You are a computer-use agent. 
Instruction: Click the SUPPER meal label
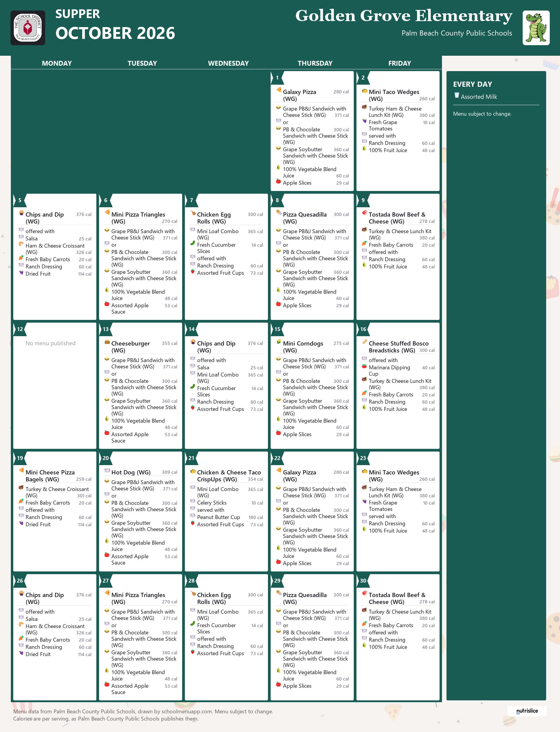[78, 14]
